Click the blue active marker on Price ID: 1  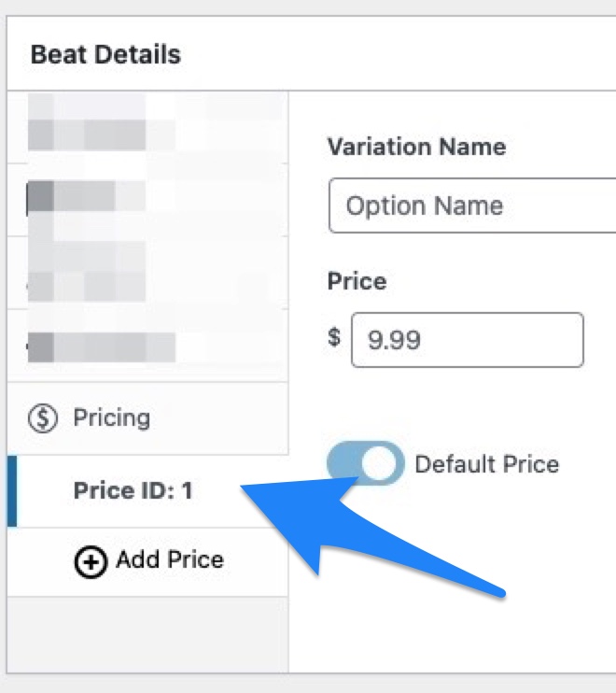[12, 491]
